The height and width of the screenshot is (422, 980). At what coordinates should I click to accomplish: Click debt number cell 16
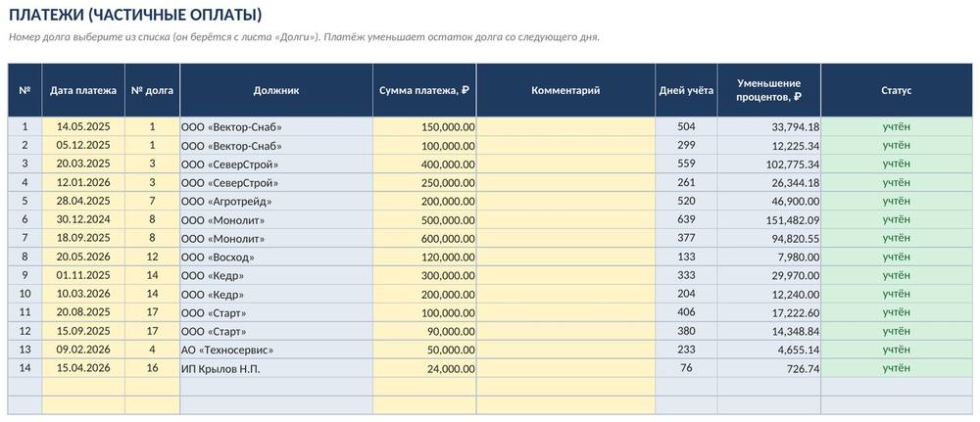click(x=153, y=368)
